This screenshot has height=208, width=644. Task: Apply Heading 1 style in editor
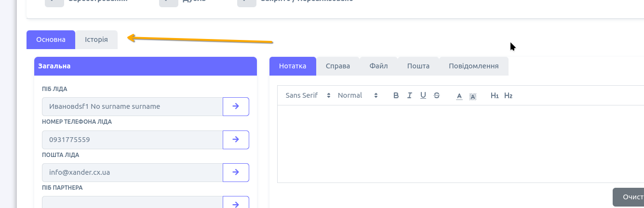pyautogui.click(x=494, y=95)
